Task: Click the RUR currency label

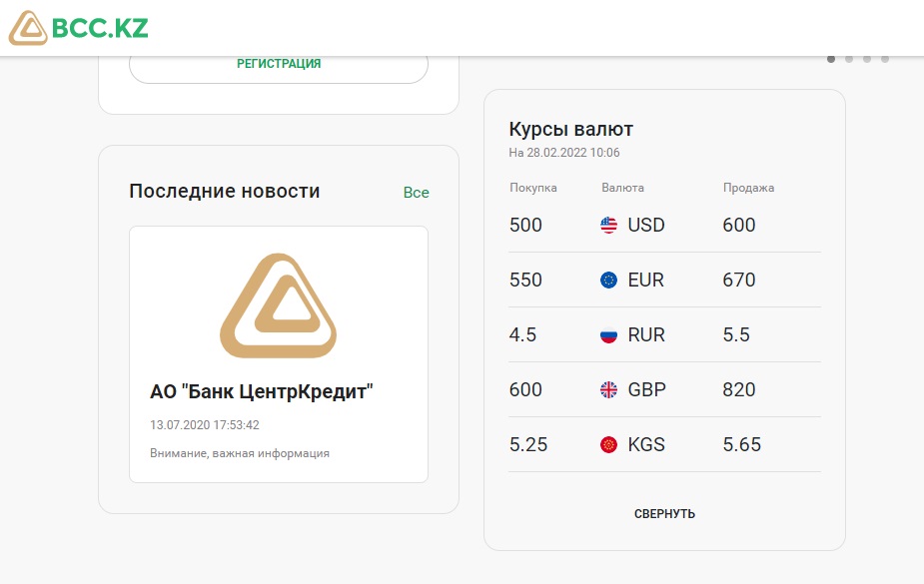Action: coord(646,335)
